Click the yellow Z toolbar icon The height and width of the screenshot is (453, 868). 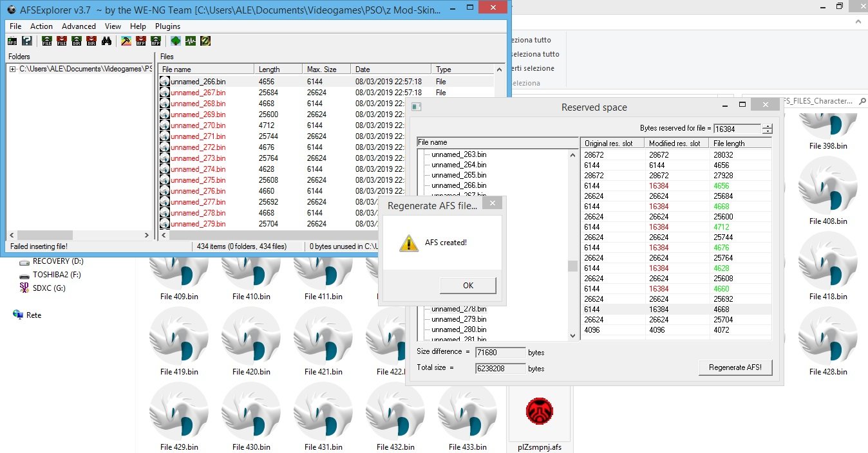(205, 41)
